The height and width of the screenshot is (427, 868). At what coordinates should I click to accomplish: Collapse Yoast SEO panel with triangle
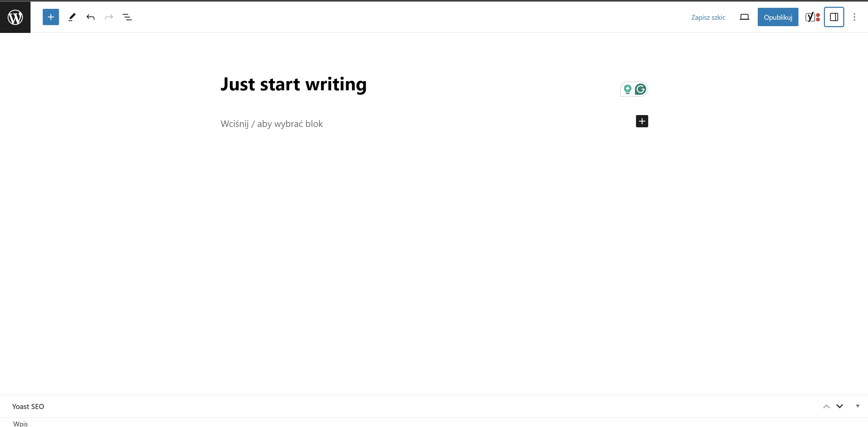coord(857,406)
